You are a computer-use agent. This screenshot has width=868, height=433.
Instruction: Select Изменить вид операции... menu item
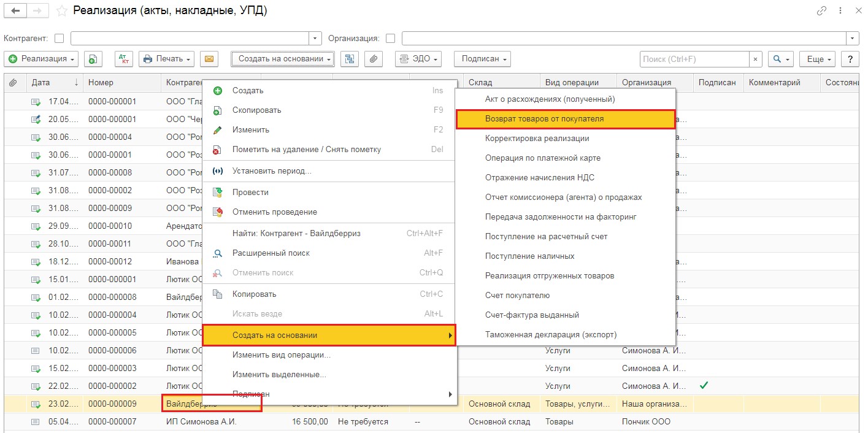point(329,355)
